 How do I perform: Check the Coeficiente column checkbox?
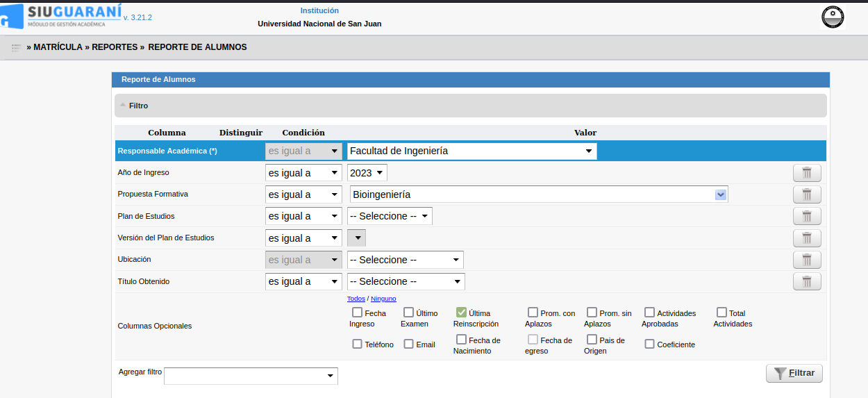tap(649, 344)
